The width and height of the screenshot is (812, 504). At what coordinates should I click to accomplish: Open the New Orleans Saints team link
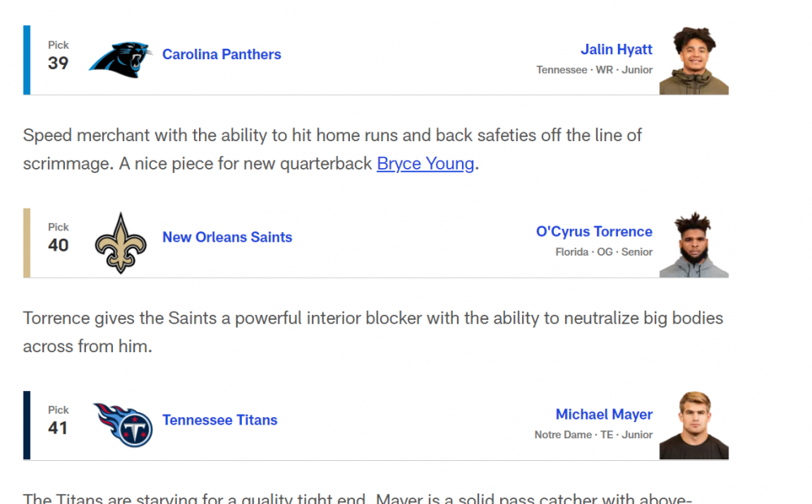tap(227, 237)
